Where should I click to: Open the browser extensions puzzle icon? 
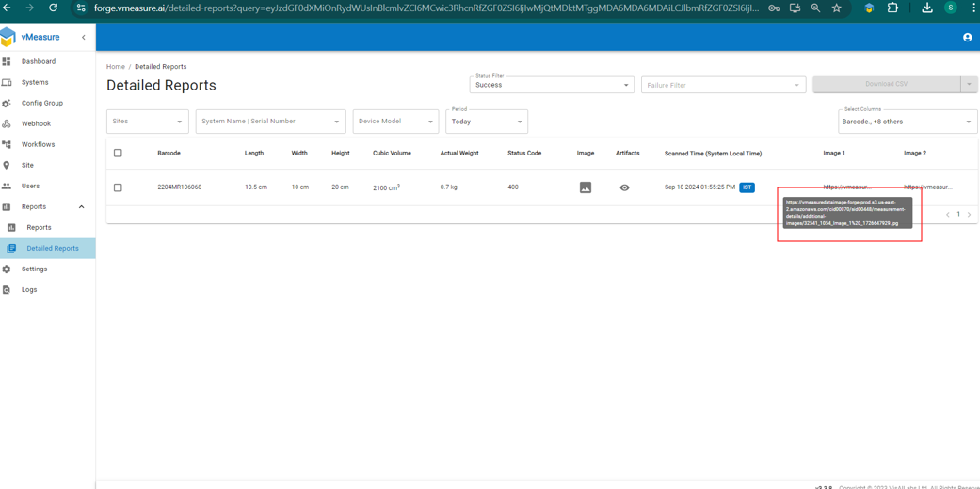[x=892, y=8]
